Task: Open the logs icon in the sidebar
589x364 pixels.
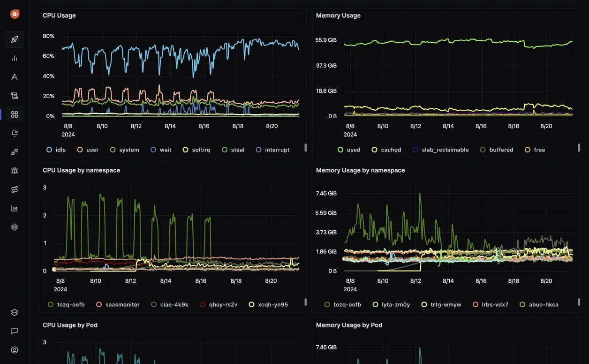Action: 14,96
